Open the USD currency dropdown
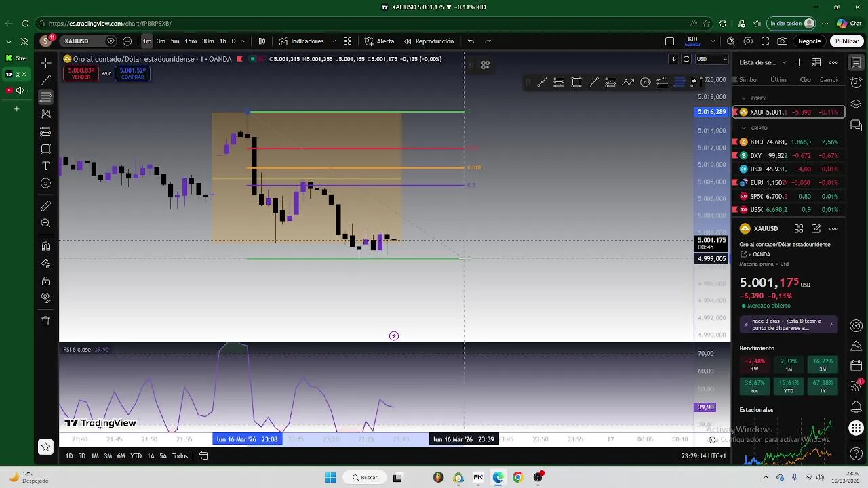 tap(711, 59)
